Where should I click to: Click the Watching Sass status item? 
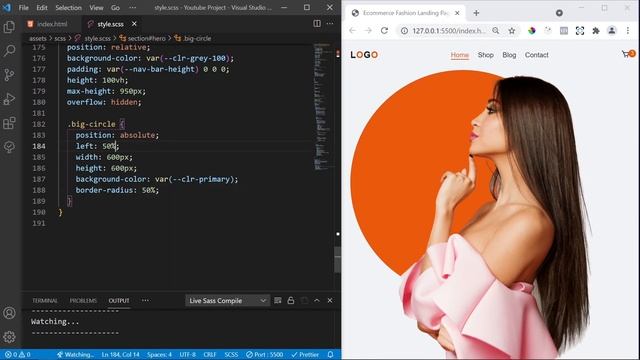76,354
